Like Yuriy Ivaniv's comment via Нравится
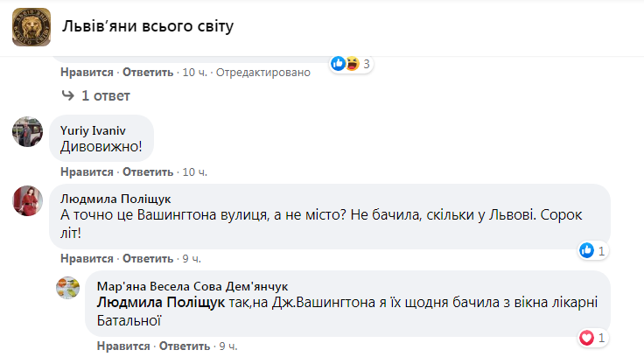The width and height of the screenshot is (644, 357). tap(87, 171)
